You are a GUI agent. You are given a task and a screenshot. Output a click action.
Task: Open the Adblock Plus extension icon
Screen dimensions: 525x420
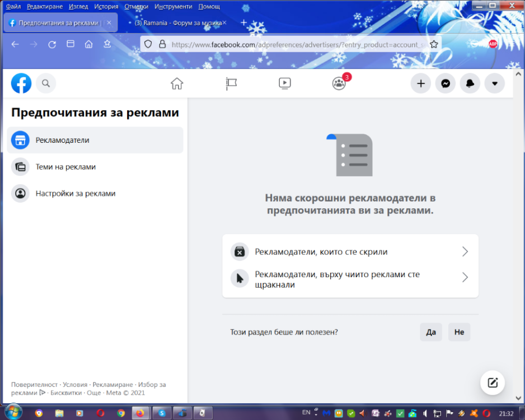click(x=493, y=44)
